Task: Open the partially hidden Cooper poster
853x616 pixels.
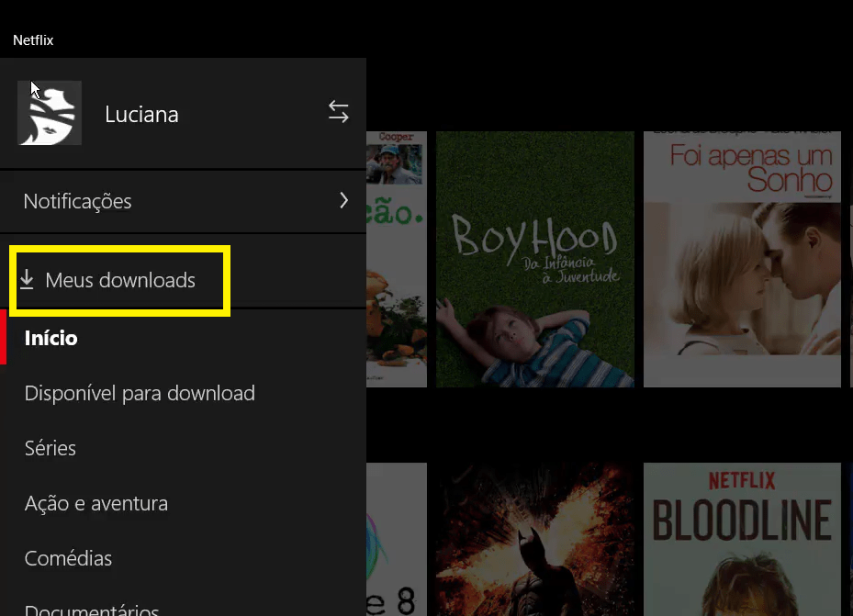Action: coord(397,259)
